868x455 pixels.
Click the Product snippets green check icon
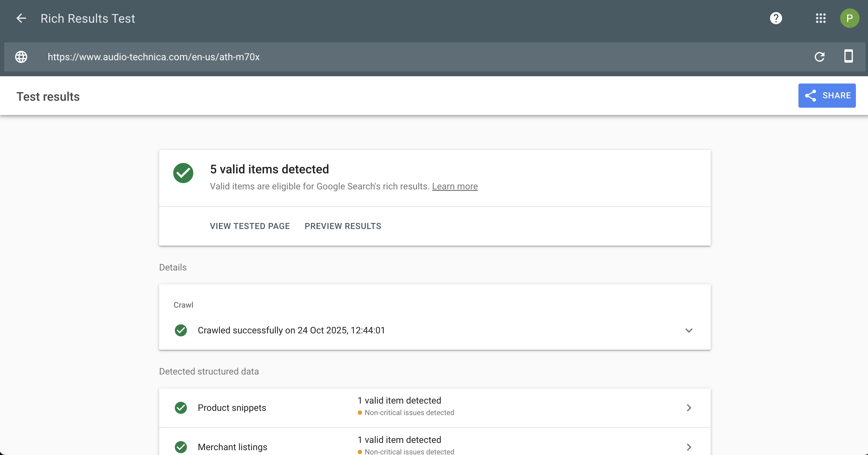[181, 408]
